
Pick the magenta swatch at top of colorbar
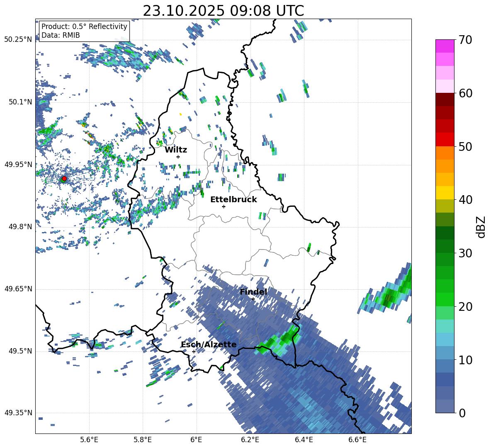click(x=445, y=46)
